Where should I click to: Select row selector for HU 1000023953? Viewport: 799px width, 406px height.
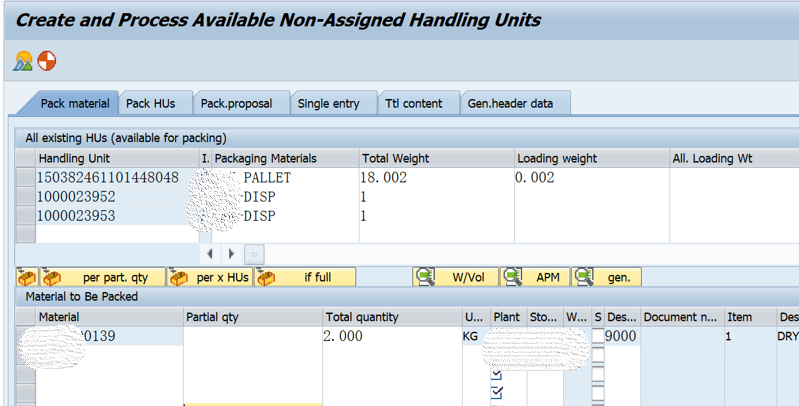pos(25,215)
